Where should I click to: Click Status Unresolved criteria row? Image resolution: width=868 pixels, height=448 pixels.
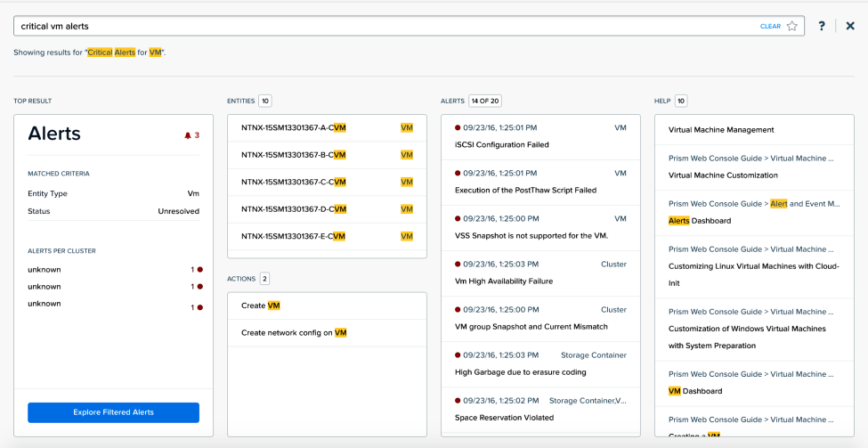coord(113,211)
